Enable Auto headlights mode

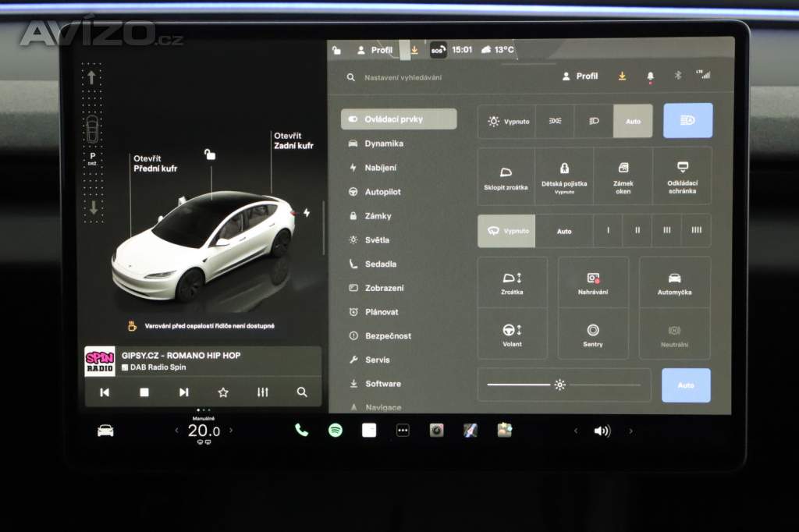(x=633, y=121)
